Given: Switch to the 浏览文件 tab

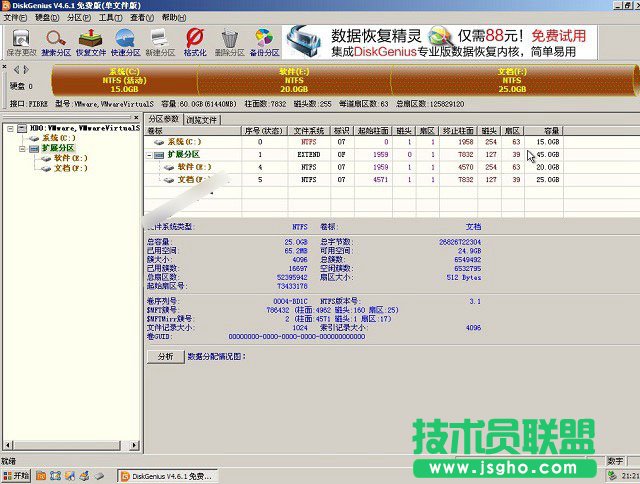Looking at the screenshot, I should [202, 120].
